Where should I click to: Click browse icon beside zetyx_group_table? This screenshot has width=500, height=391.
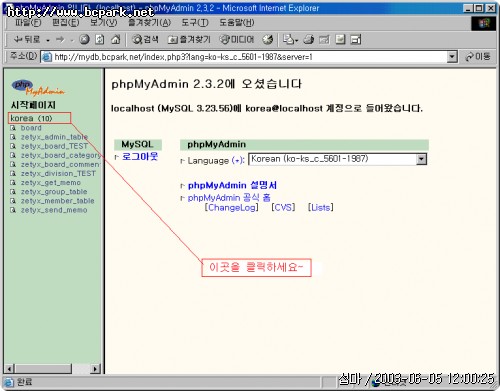(x=13, y=192)
